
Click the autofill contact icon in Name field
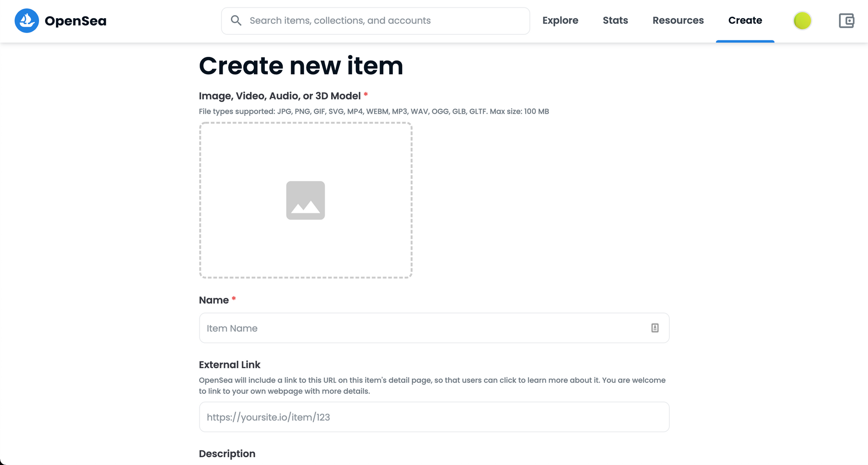pos(655,328)
